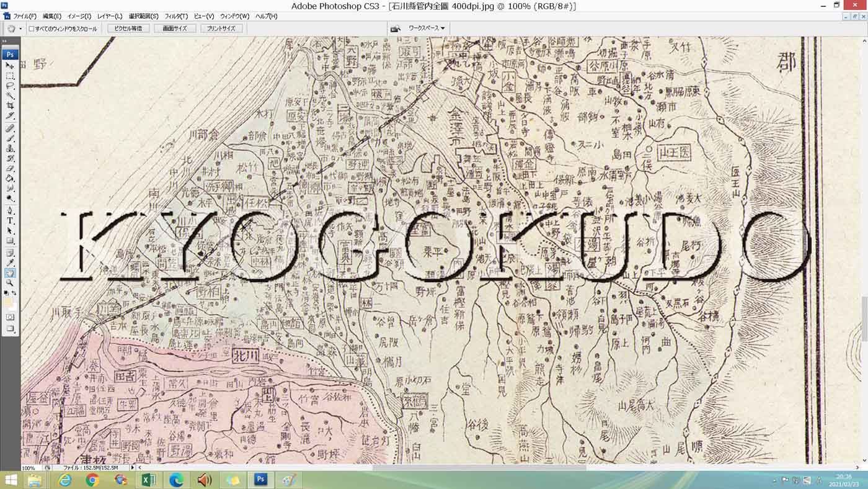Image resolution: width=868 pixels, height=489 pixels.
Task: Click the ピクセル等倍 button
Action: (x=128, y=29)
